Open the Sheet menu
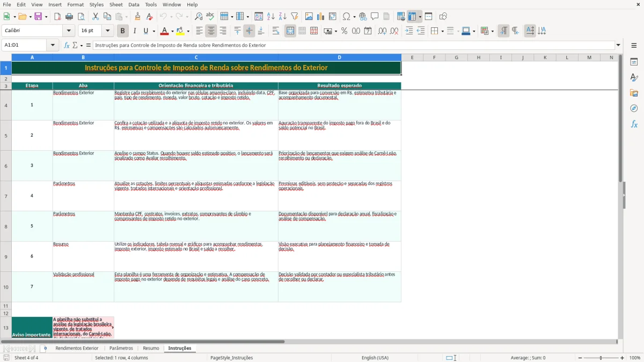Screen dimensions: 644x362 (x=116, y=4)
